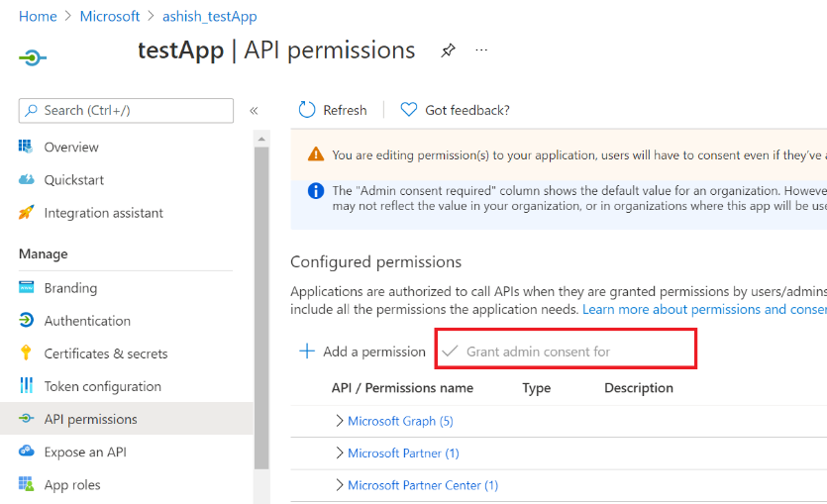Click the plus icon for Add a permission
Viewport: 827px width, 504px height.
pyautogui.click(x=306, y=352)
